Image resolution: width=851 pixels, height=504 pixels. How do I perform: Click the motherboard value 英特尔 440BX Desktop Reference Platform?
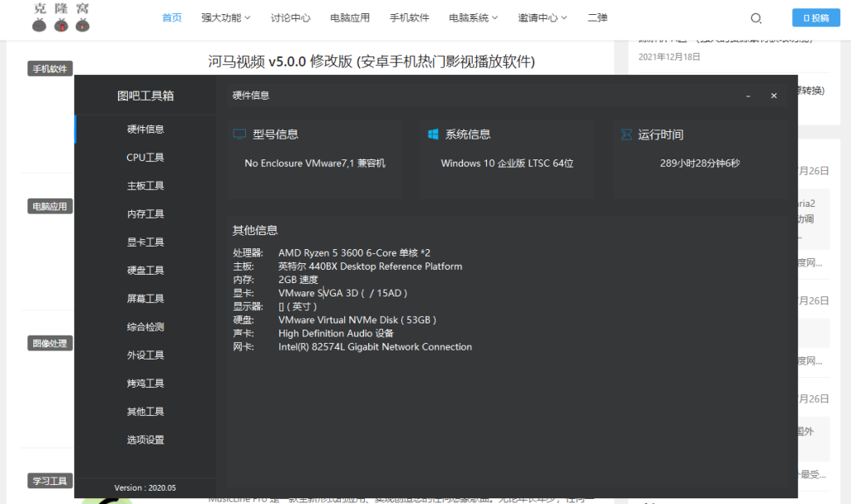tap(370, 267)
